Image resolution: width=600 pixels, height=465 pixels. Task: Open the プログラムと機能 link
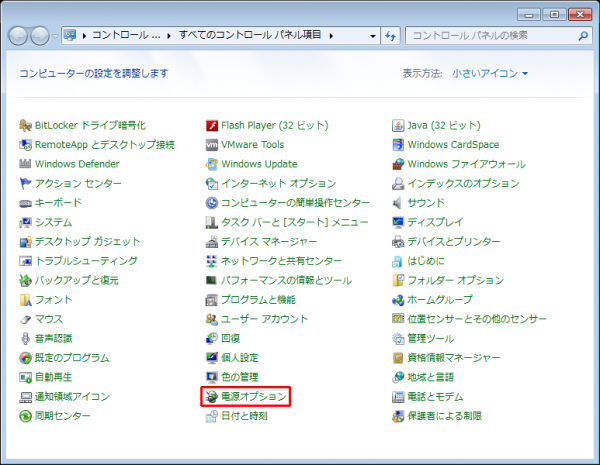(258, 300)
